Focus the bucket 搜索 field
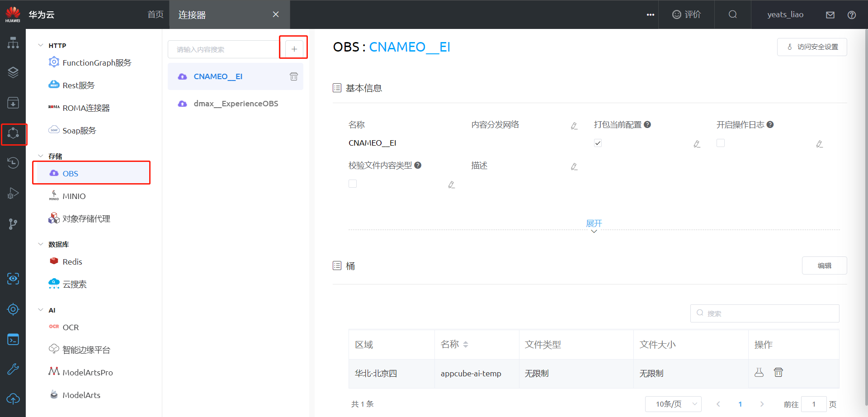 [765, 313]
